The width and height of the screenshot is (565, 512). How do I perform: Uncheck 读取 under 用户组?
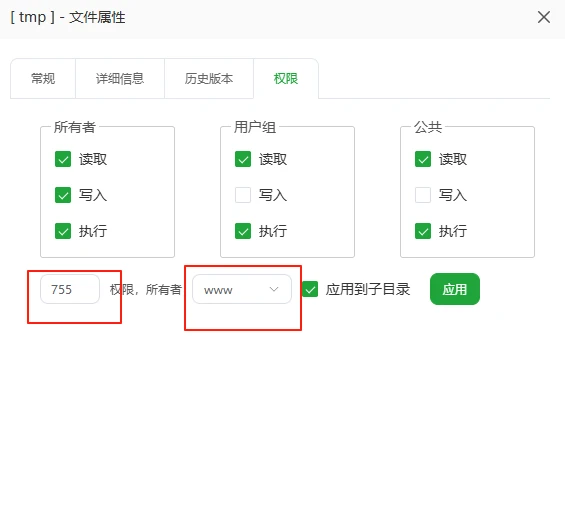click(243, 159)
